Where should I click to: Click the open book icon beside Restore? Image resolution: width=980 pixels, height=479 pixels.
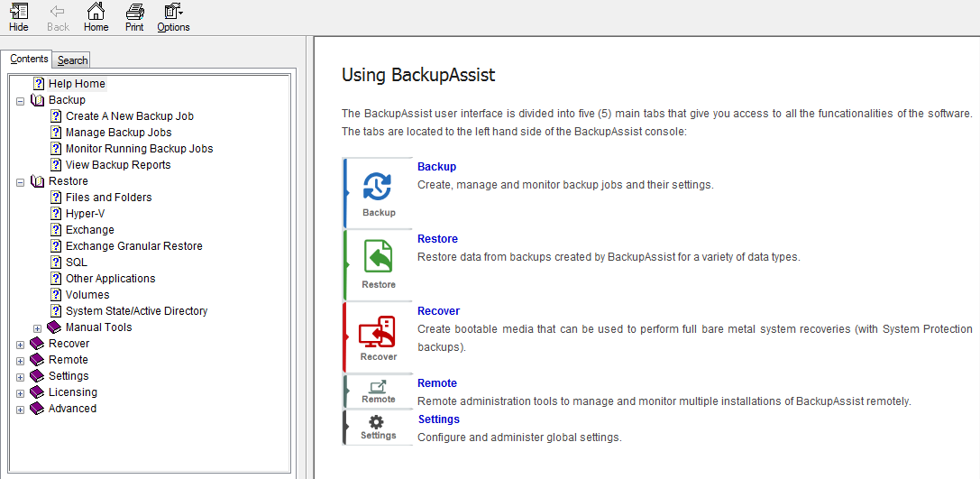38,180
